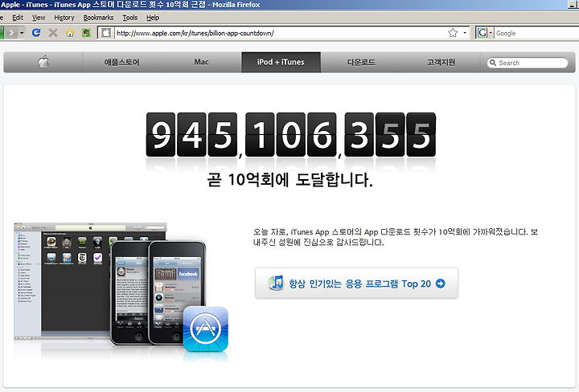Open the View menu
The width and height of the screenshot is (579, 392).
(x=39, y=18)
